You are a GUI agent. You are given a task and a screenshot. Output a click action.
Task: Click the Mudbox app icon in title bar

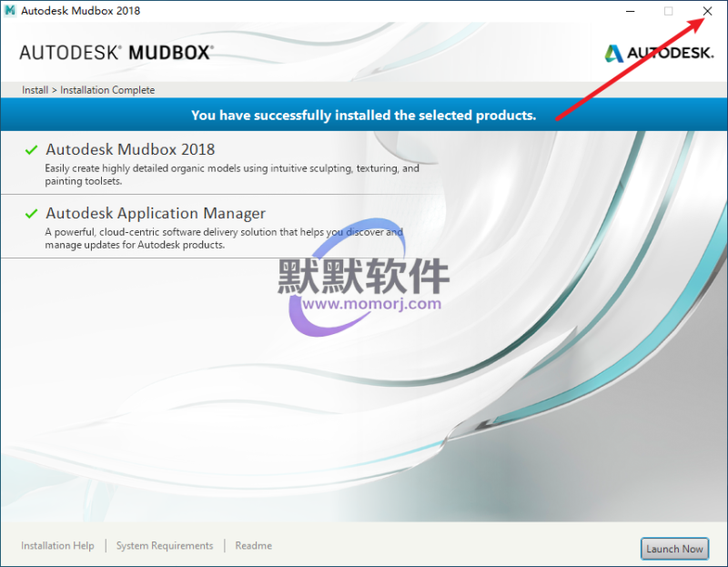[x=10, y=11]
